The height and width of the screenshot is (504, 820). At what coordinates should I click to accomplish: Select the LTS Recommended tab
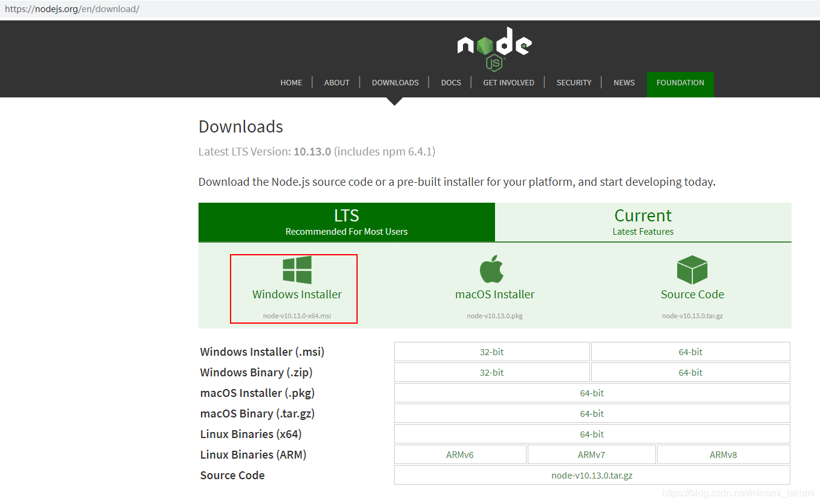pyautogui.click(x=347, y=222)
